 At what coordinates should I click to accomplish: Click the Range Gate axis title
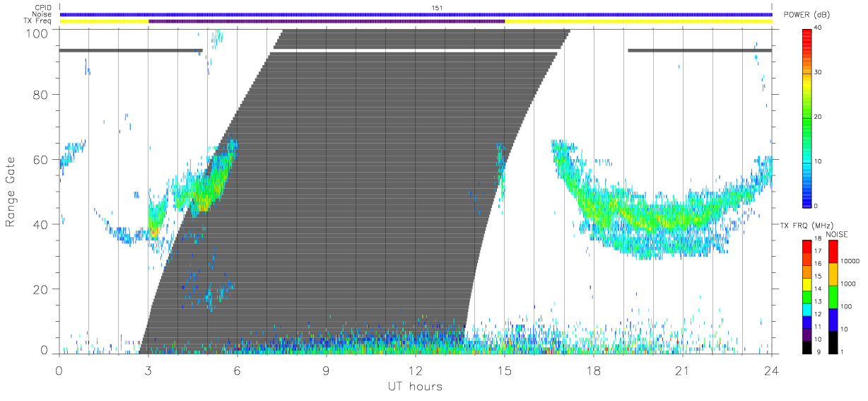[x=11, y=192]
